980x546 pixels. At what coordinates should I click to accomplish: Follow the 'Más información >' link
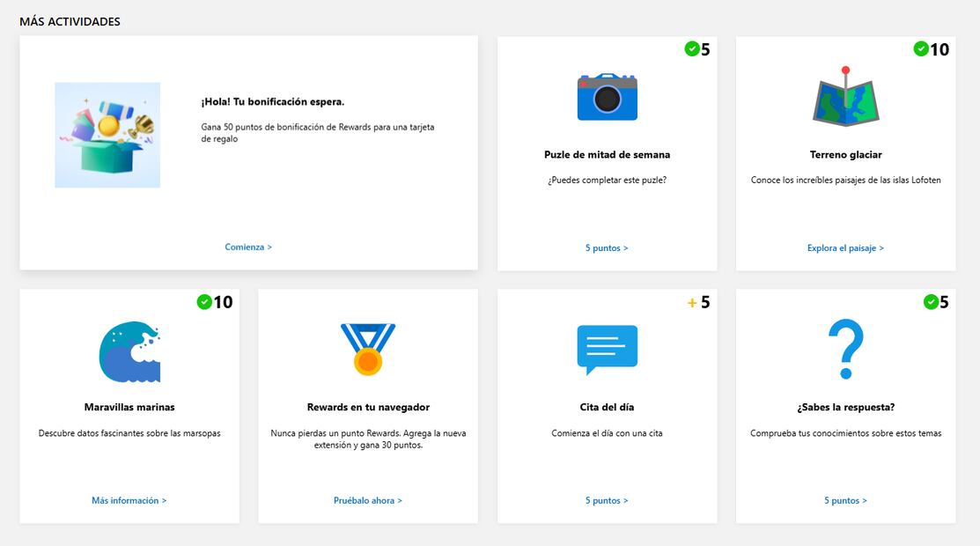(129, 501)
